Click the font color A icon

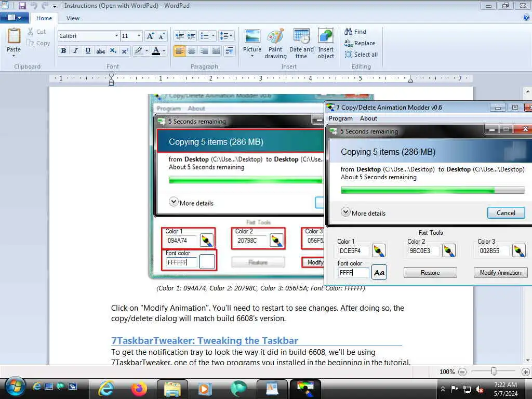(x=156, y=51)
